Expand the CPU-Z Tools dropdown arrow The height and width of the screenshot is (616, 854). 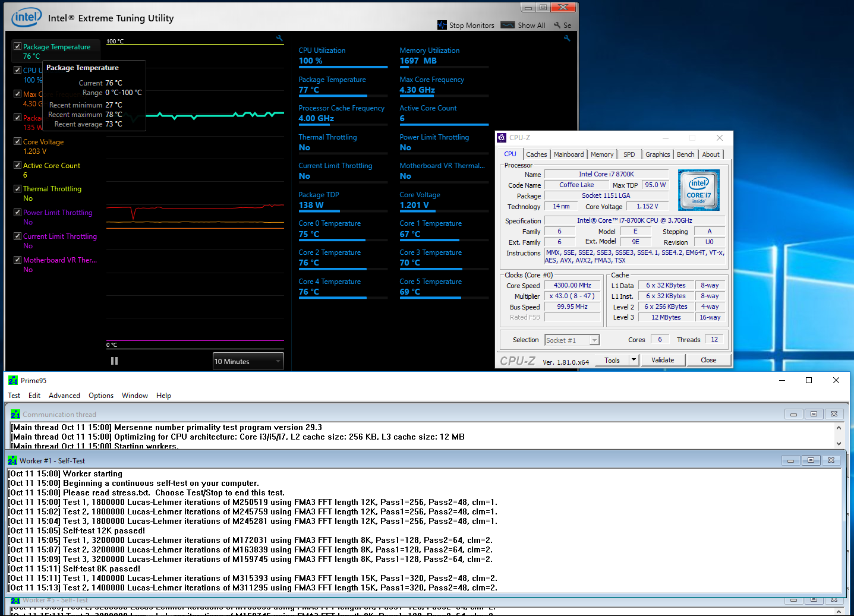click(634, 360)
